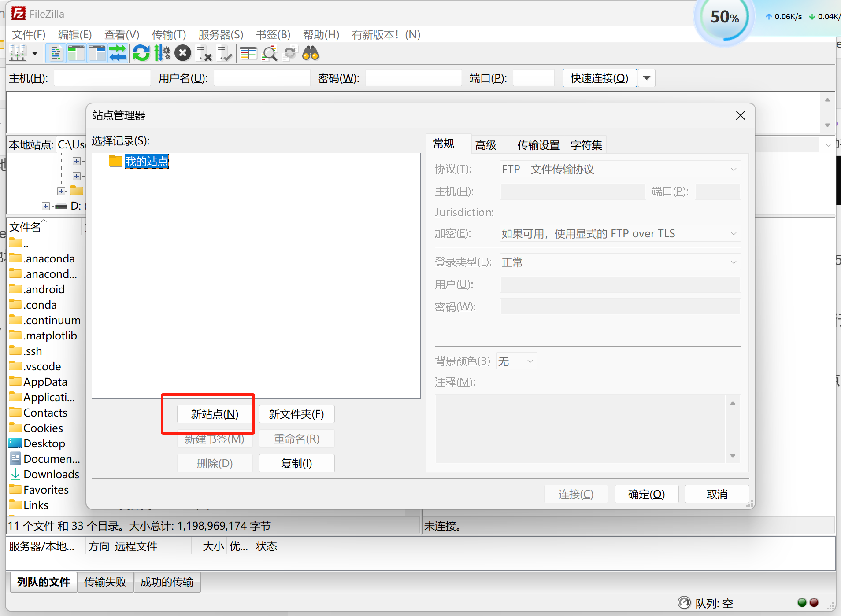This screenshot has width=841, height=616.
Task: Click the binoculars file search icon
Action: [311, 53]
